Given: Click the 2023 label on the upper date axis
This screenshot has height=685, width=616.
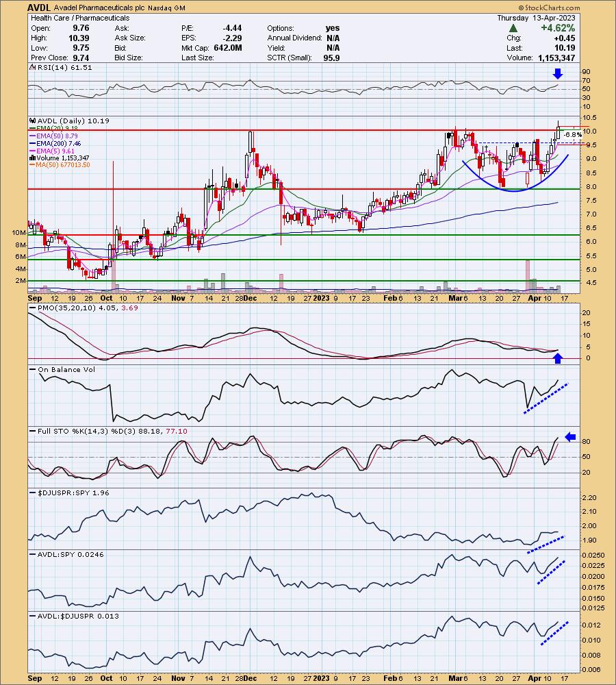Looking at the screenshot, I should [322, 298].
